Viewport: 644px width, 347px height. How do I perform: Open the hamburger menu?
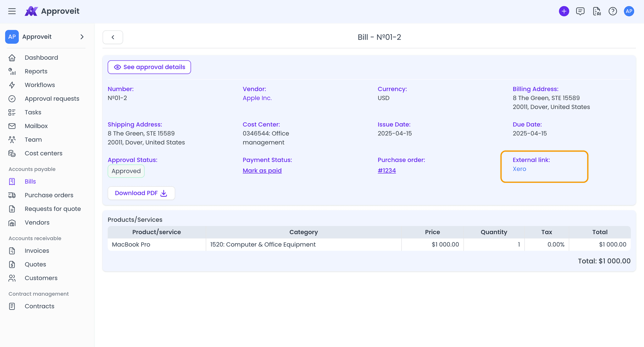tap(12, 11)
